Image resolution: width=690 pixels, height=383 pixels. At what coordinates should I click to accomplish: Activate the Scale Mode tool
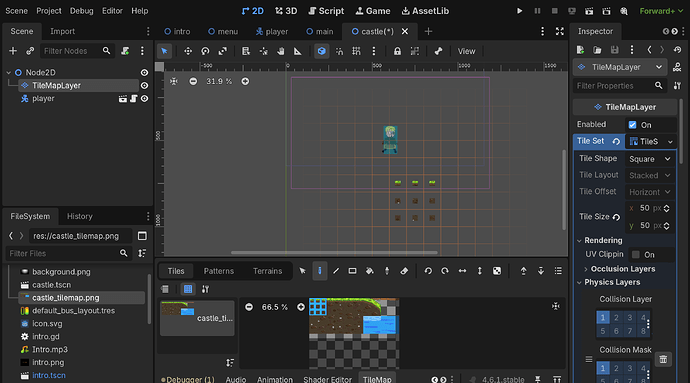(x=223, y=51)
